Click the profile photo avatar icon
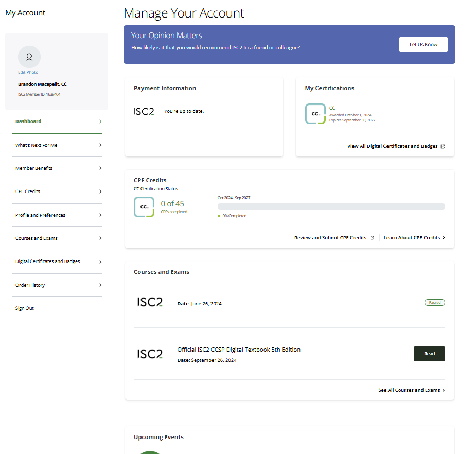Screen dimensions: 476x454 29,57
